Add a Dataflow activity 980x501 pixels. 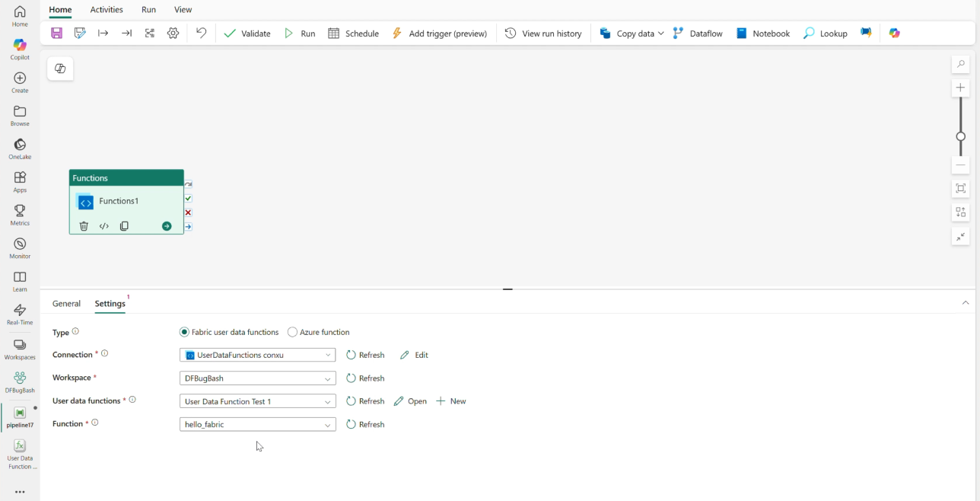[x=698, y=34]
